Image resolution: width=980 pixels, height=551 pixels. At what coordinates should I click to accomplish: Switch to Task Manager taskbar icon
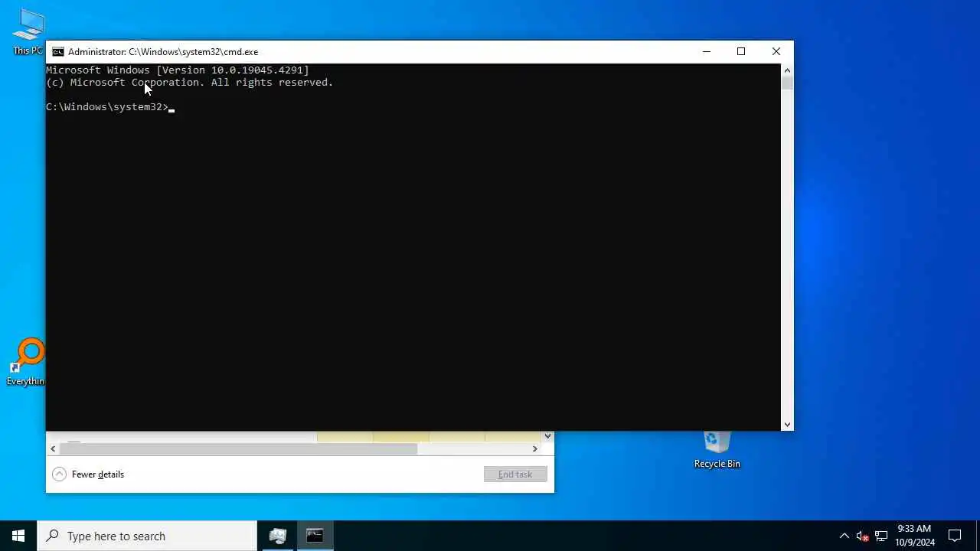point(278,536)
